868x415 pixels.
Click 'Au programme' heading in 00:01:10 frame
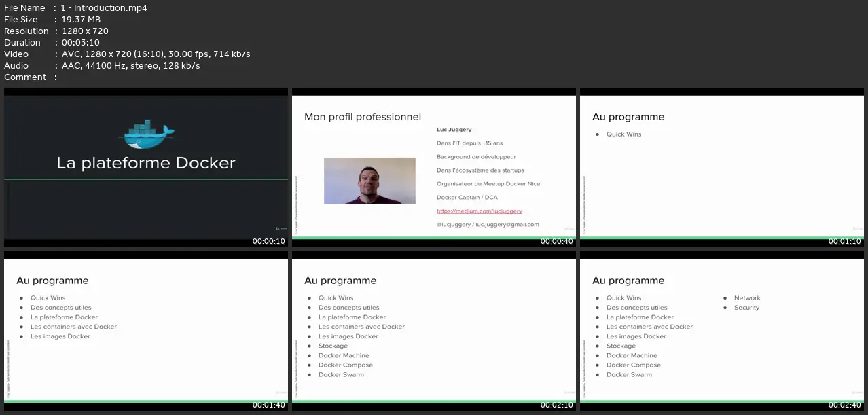point(628,117)
